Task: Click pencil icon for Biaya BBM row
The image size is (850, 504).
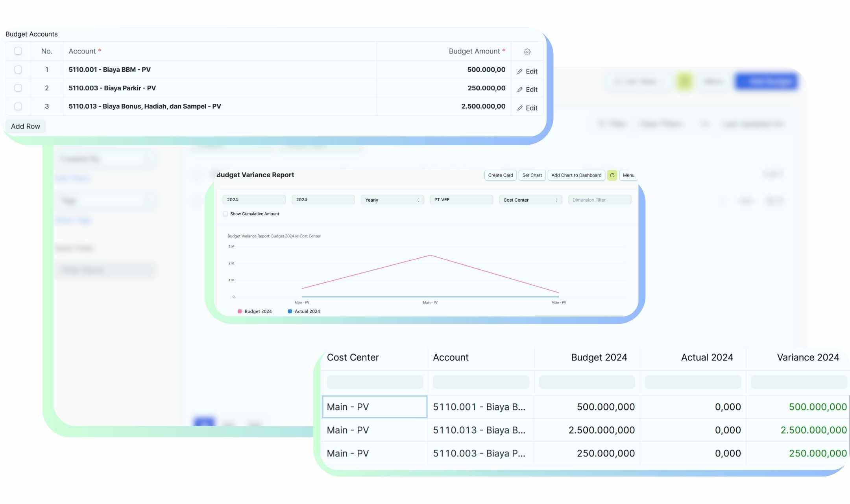Action: tap(520, 71)
